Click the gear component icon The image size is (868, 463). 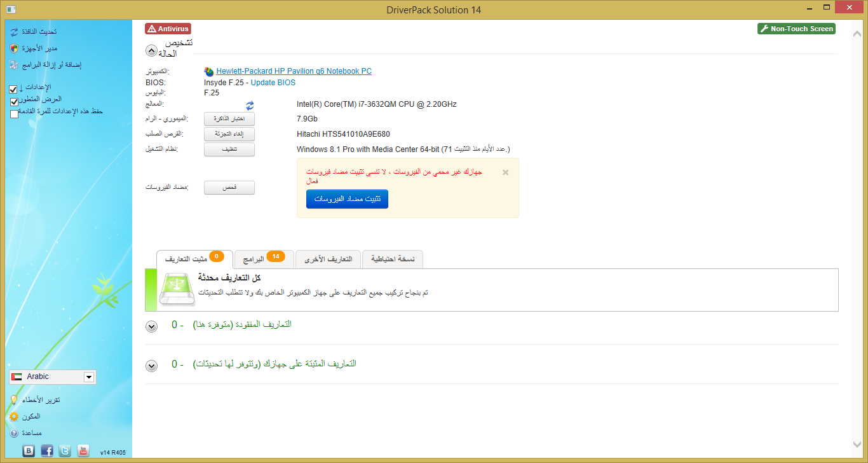point(14,417)
